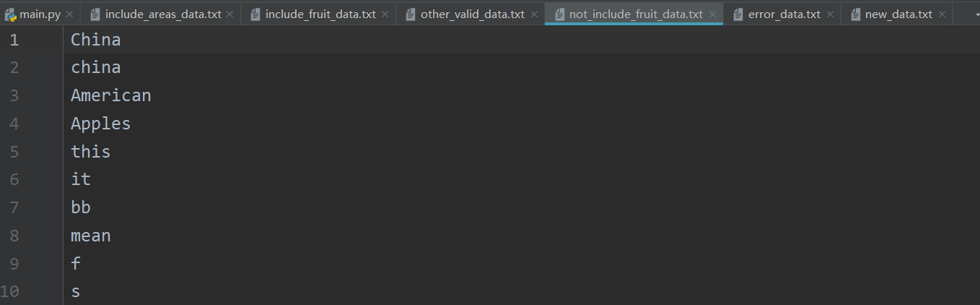Close the include_areas_data.txt tab
This screenshot has width=980, height=305.
[229, 14]
